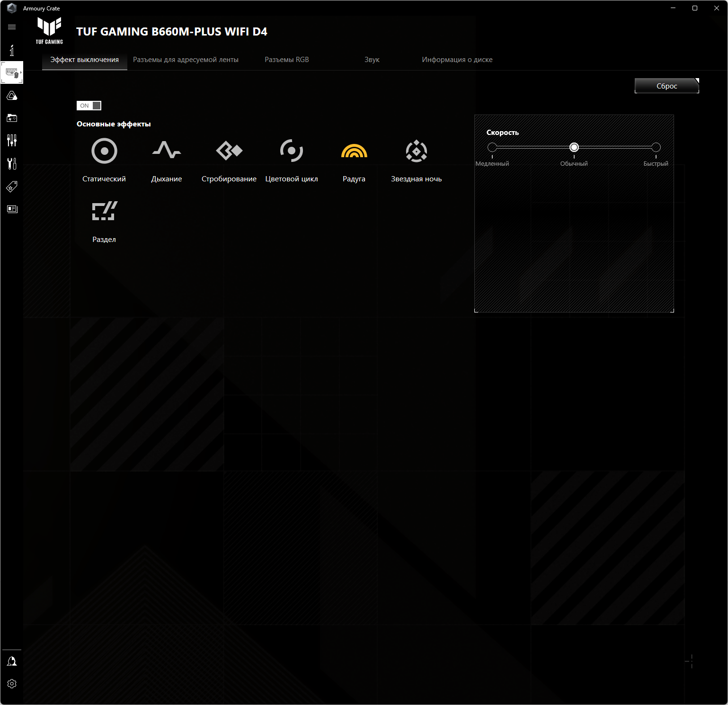728x705 pixels.
Task: Select the Раздел lighting effect
Action: click(104, 222)
